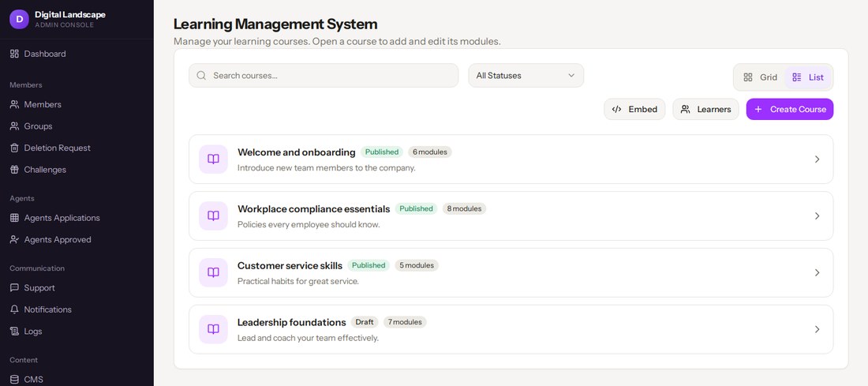Switch to Grid view
Viewport: 868px width, 386px height.
click(760, 77)
